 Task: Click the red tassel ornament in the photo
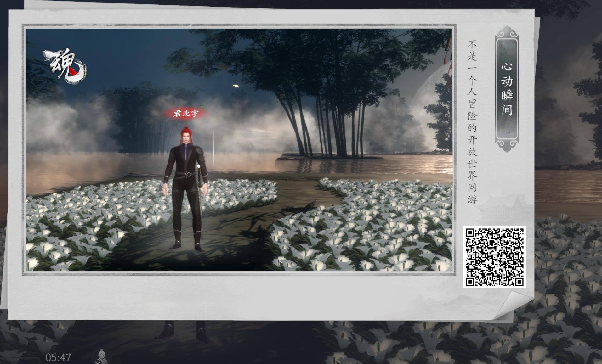click(x=448, y=64)
